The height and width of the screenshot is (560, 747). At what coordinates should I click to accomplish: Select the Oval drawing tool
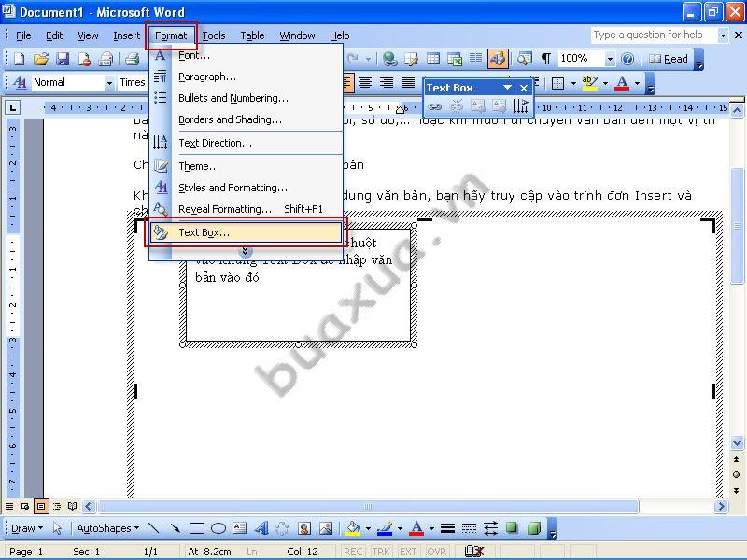point(218,528)
